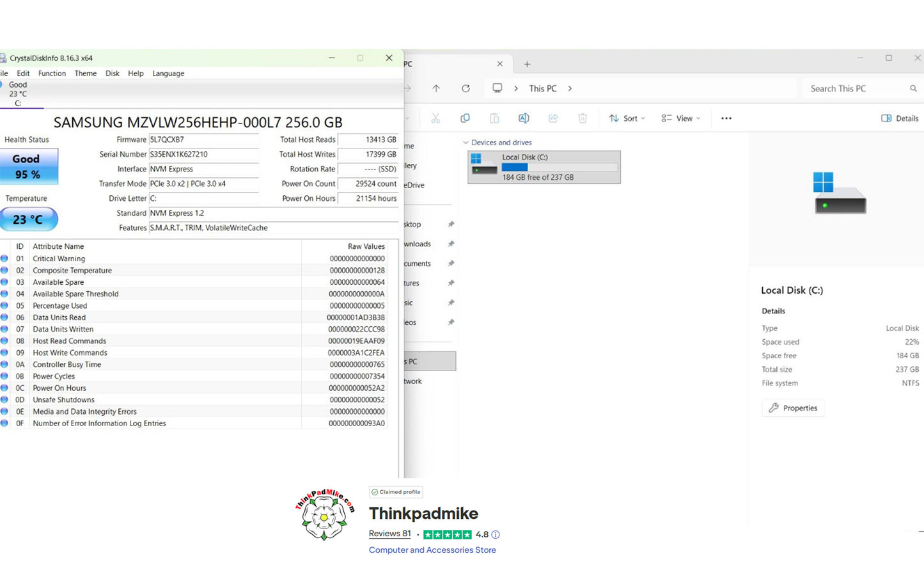Open the Theme menu in CrystalDiskInfo

[86, 74]
